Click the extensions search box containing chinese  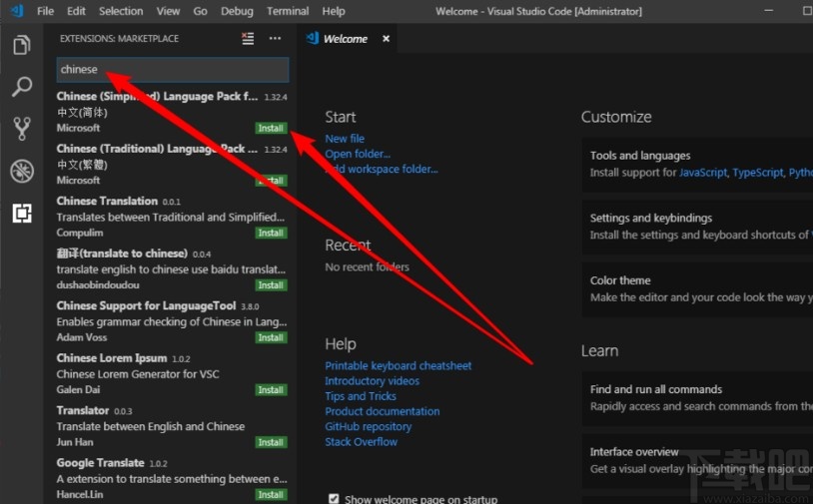[x=173, y=70]
